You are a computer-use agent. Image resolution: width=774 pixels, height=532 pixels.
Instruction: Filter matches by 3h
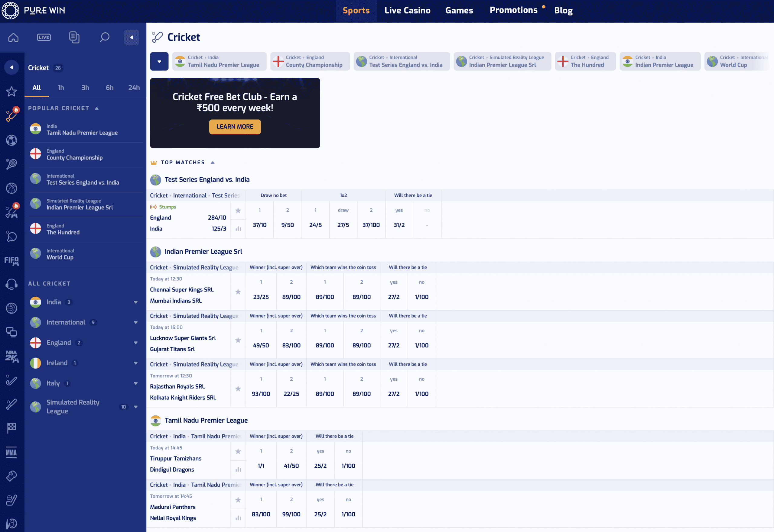click(85, 88)
